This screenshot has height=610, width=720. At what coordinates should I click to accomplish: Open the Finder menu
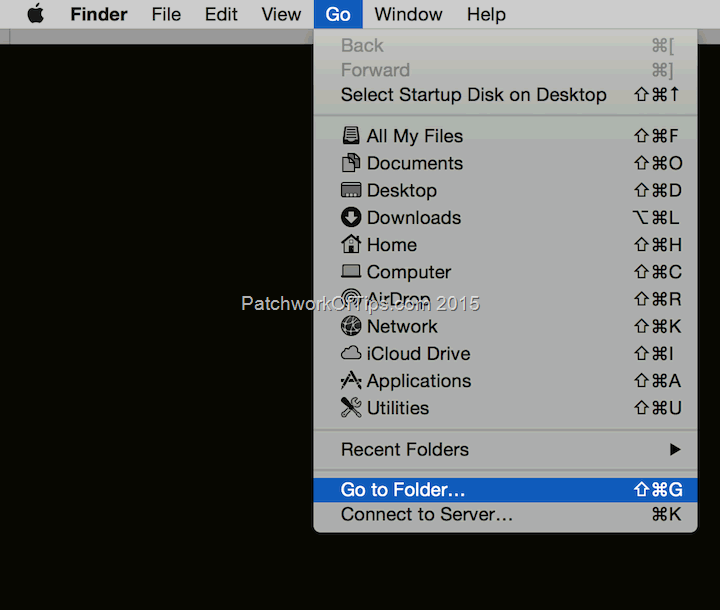coord(99,14)
